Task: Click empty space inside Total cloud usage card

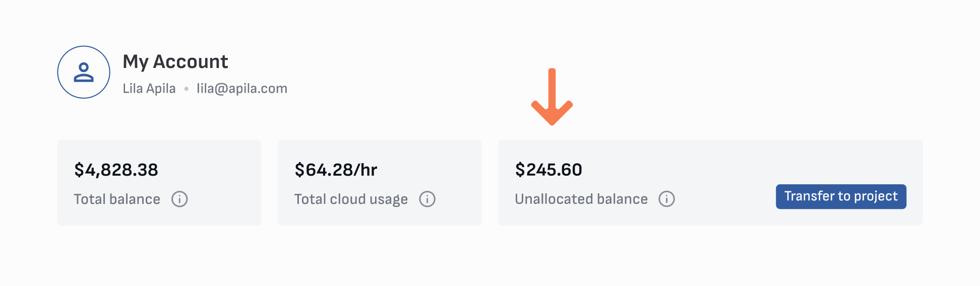Action: coord(439,166)
